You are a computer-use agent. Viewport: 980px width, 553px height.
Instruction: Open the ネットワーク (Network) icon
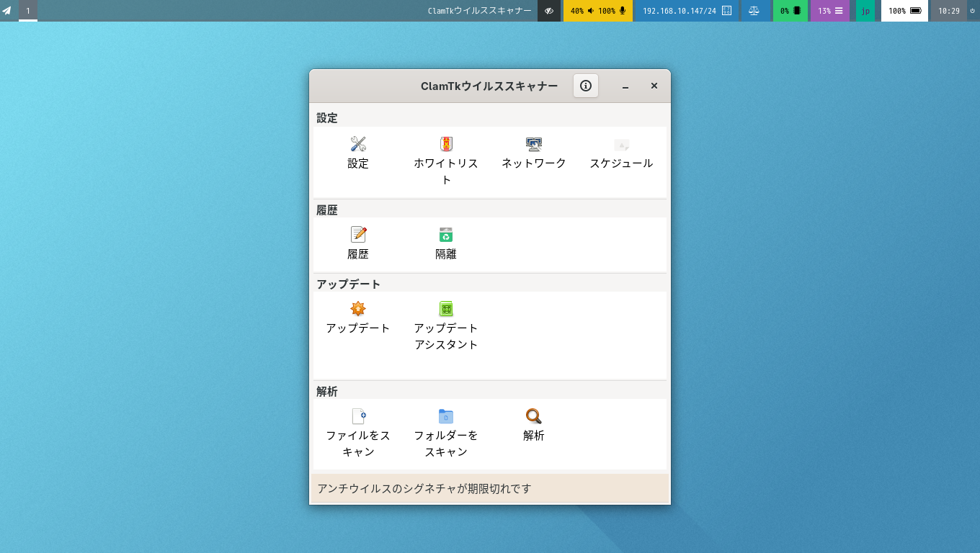click(x=534, y=144)
